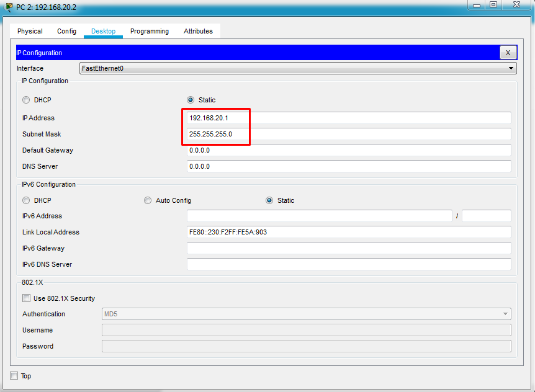Click the Default Gateway label
Image resolution: width=535 pixels, height=392 pixels.
click(48, 150)
